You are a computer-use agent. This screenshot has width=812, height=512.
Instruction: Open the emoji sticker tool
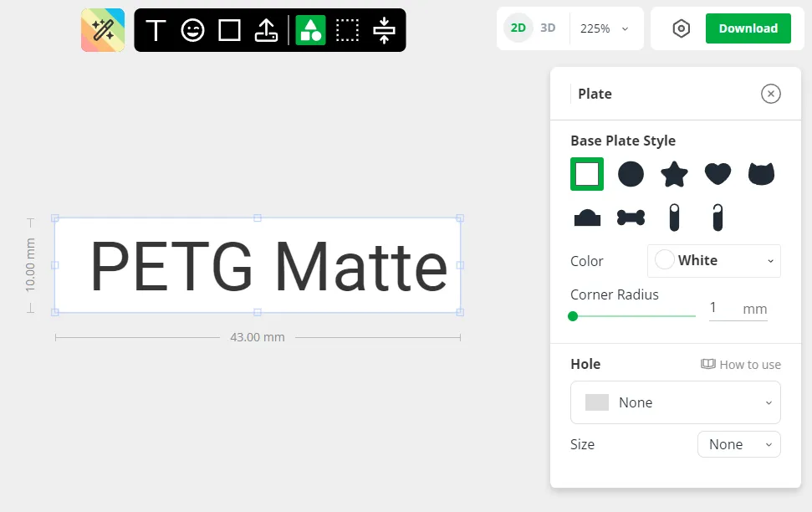pyautogui.click(x=192, y=31)
